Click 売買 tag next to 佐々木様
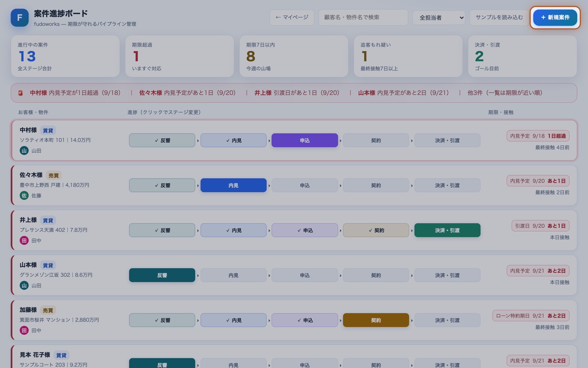This screenshot has height=368, width=588. [x=53, y=175]
